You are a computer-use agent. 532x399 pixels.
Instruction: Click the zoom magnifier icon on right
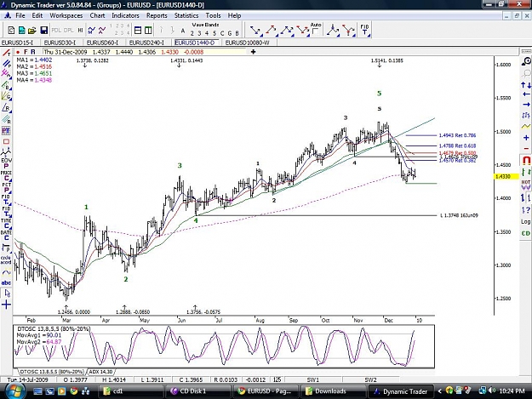pyautogui.click(x=526, y=61)
